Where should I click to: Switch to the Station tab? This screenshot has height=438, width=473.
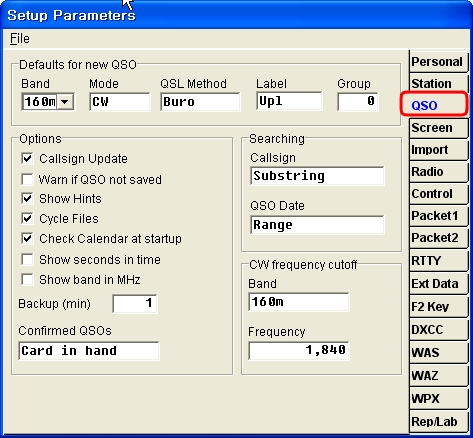coord(438,84)
